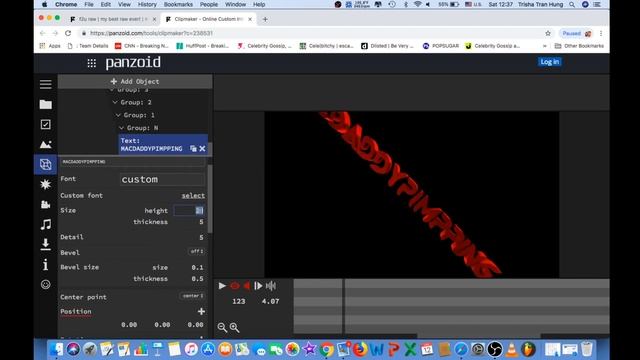
Task: Step back one frame
Action: [x=247, y=286]
